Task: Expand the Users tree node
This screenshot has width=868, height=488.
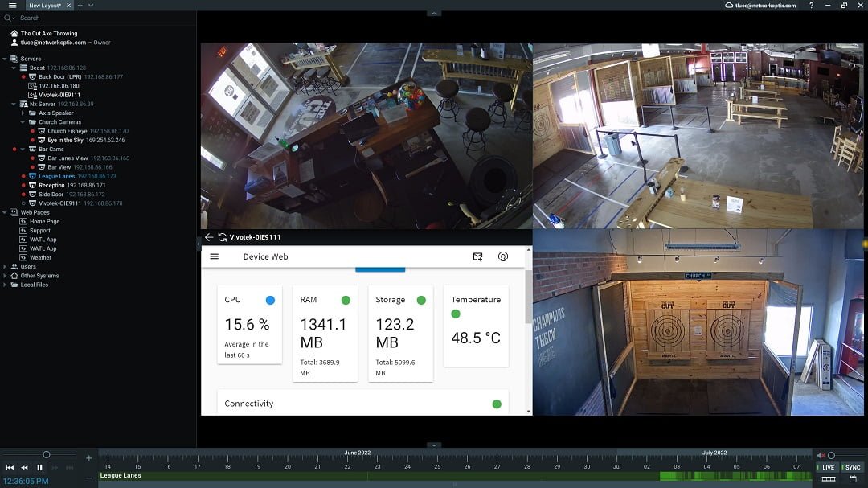Action: click(x=6, y=267)
